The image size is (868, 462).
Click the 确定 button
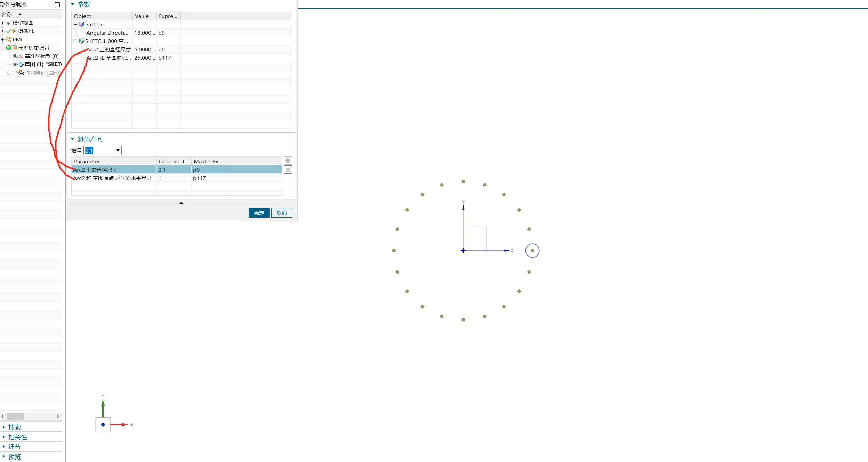tap(259, 213)
